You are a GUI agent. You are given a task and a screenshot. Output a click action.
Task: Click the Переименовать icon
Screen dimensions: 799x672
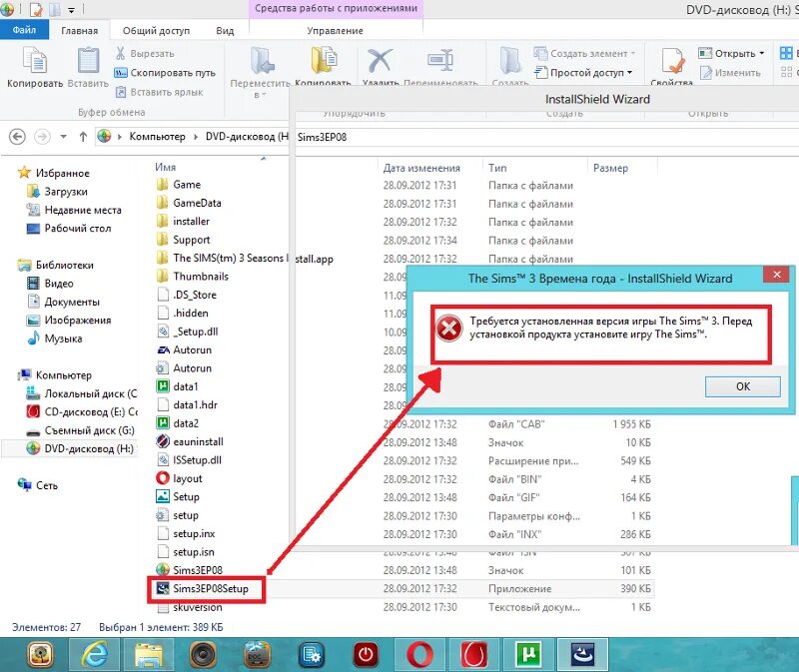tap(440, 60)
